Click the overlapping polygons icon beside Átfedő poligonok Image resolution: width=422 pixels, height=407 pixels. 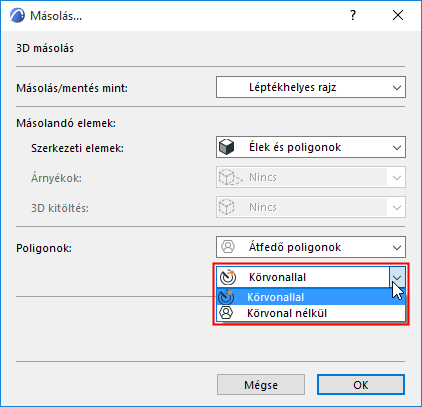pyautogui.click(x=228, y=247)
